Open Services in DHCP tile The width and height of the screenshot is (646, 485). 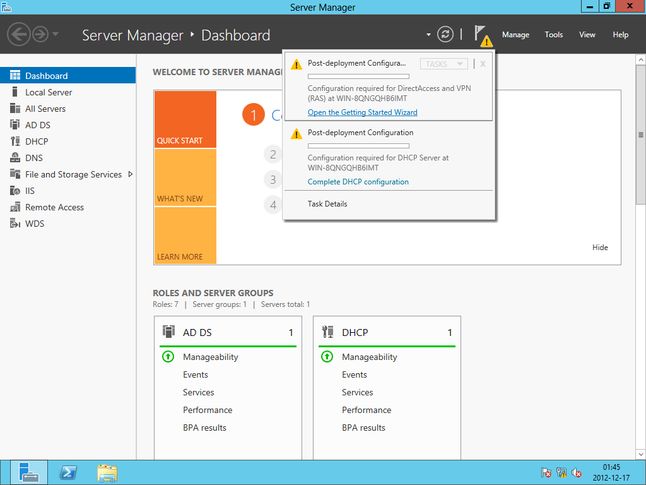tap(357, 392)
